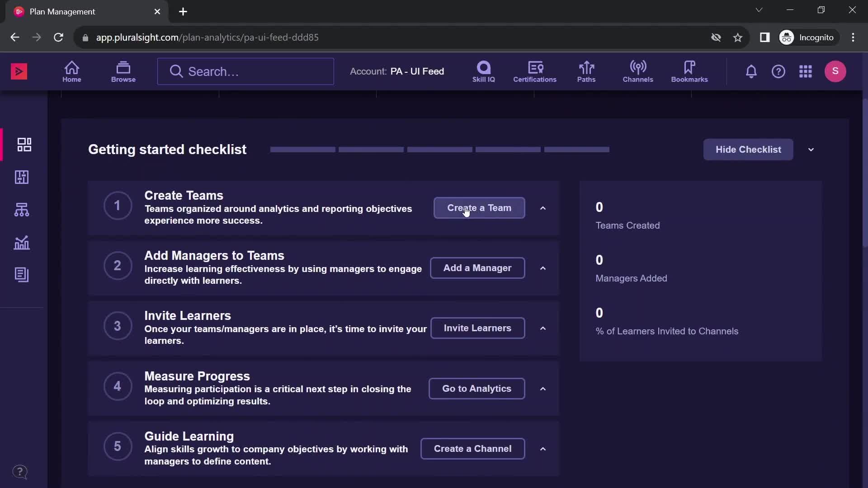The image size is (868, 488).
Task: Open Bookmarks from the navbar
Action: (x=689, y=71)
